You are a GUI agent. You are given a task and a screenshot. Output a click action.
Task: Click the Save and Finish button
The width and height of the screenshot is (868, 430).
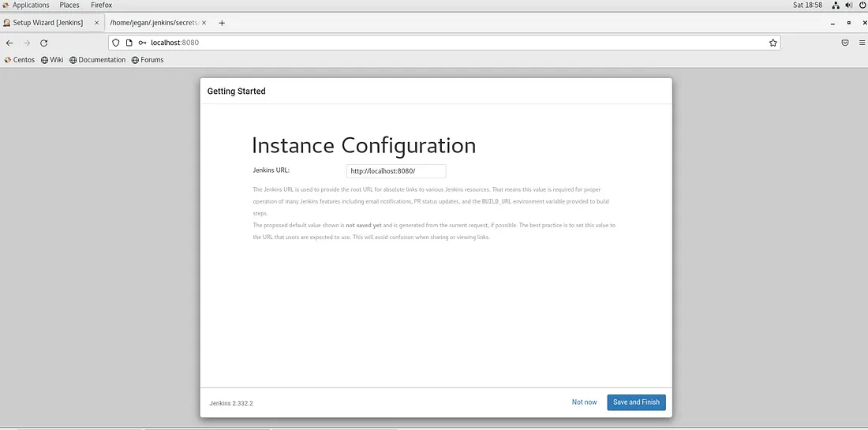(x=636, y=402)
